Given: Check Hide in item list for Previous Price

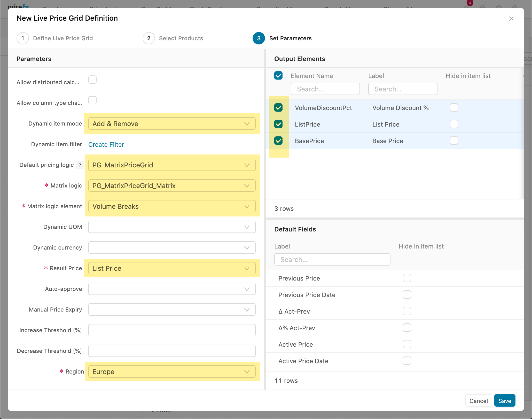Looking at the screenshot, I should (407, 278).
